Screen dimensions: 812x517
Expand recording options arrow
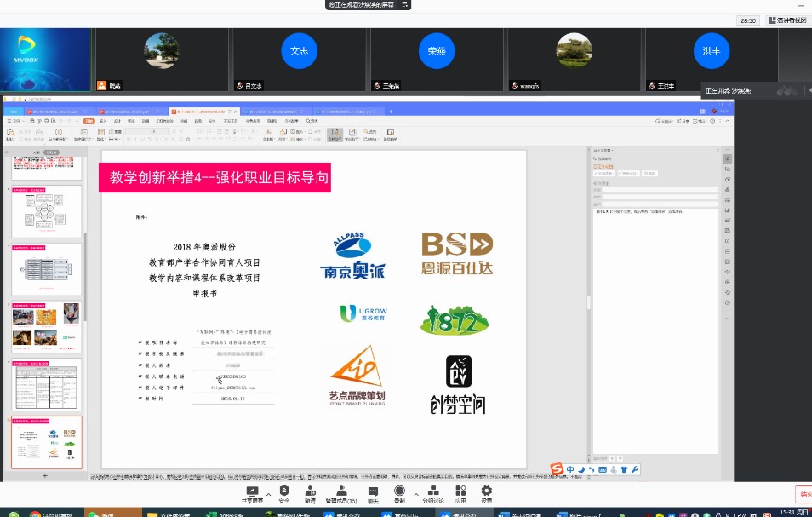point(416,494)
